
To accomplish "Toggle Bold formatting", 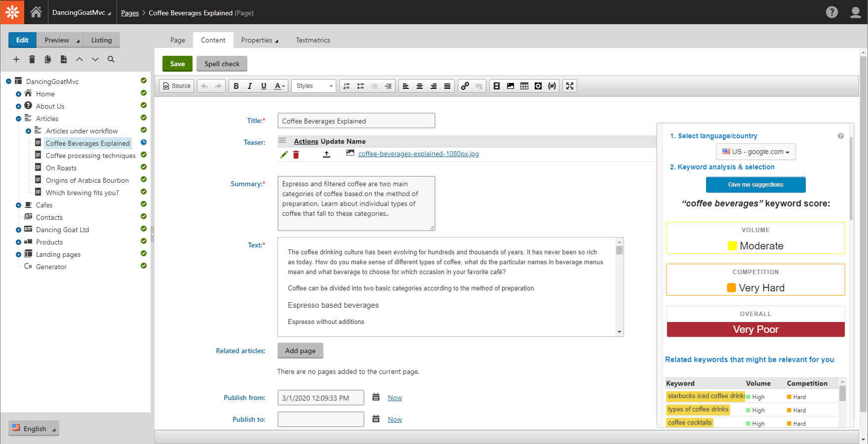I will [236, 86].
